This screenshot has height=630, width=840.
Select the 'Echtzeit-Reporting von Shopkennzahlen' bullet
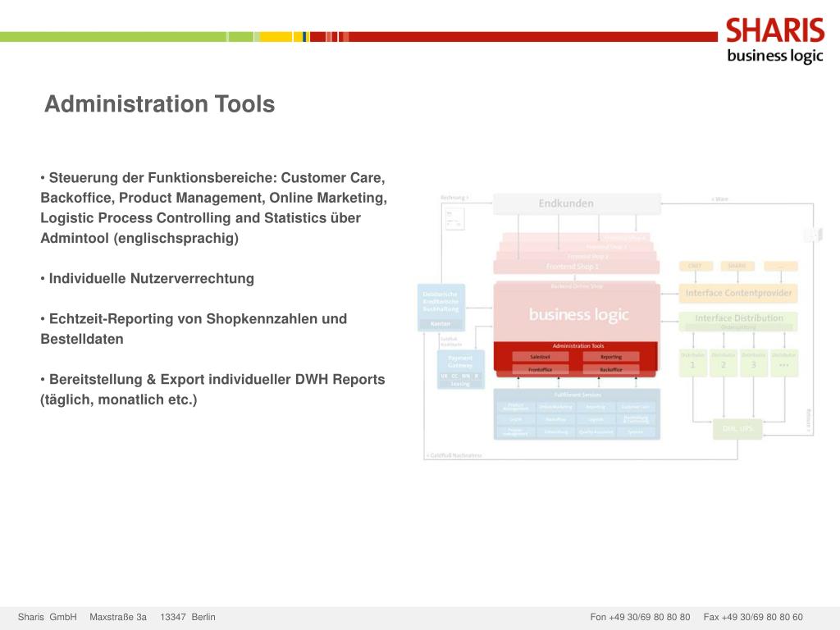(x=194, y=329)
